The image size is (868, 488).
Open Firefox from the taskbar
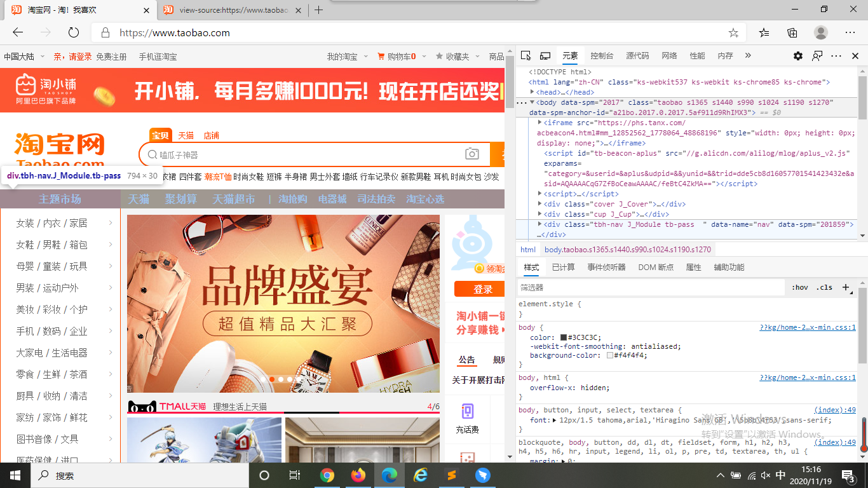click(358, 475)
